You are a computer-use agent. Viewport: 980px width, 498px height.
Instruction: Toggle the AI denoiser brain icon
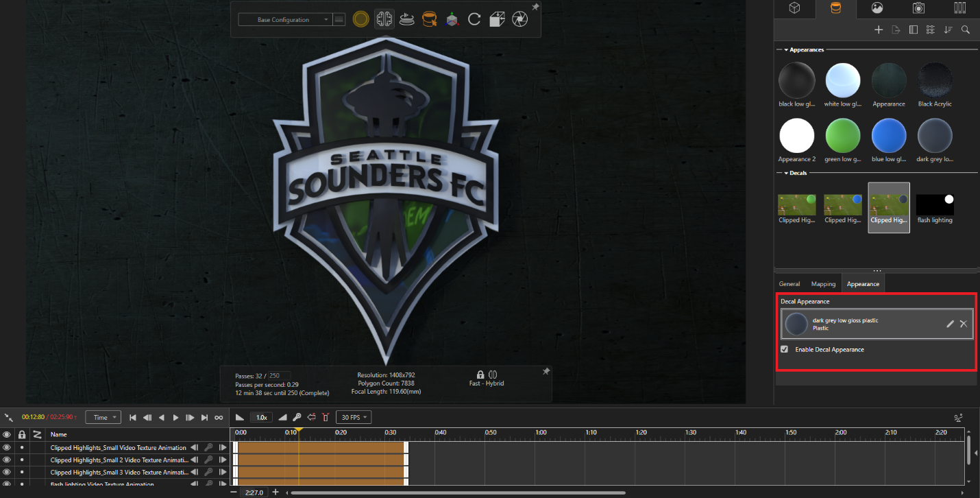click(x=384, y=19)
